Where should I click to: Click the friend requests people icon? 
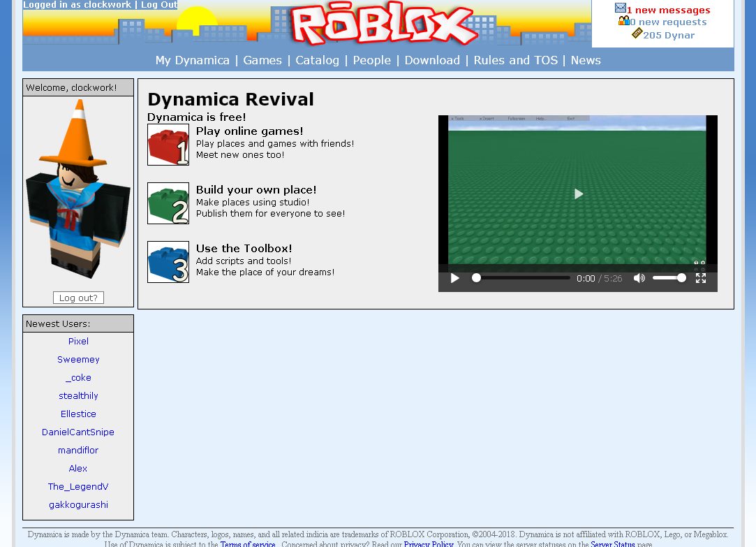click(x=623, y=20)
